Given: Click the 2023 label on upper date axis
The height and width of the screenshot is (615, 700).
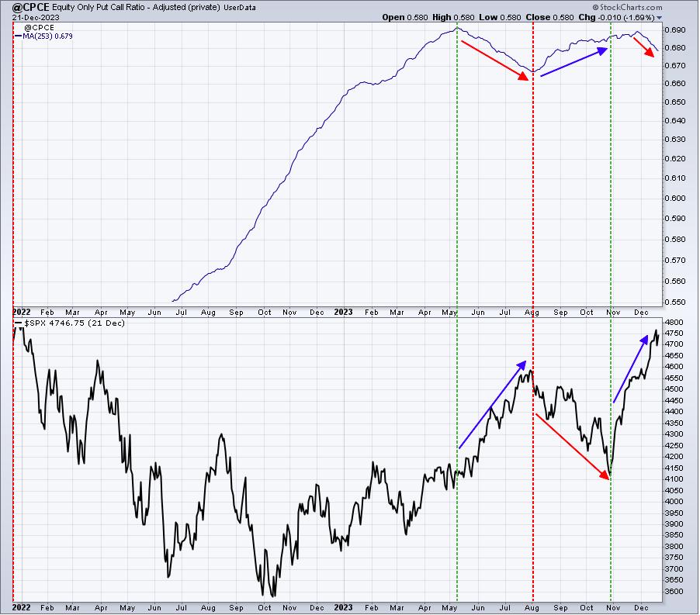Looking at the screenshot, I should 343,313.
